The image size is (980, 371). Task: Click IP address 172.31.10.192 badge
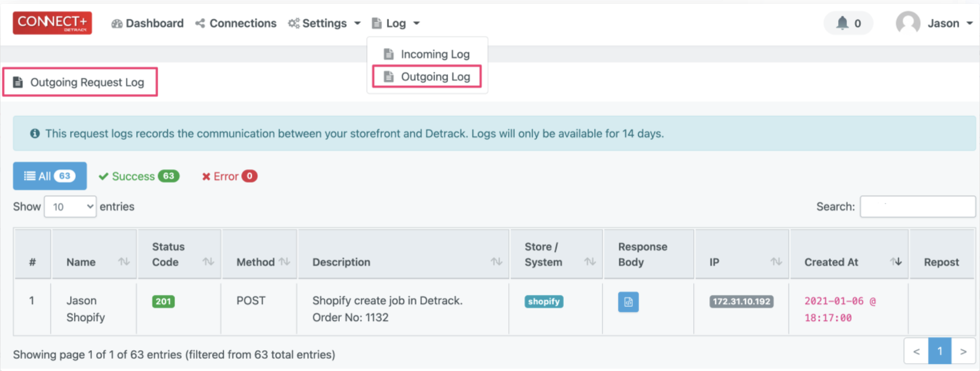pos(741,302)
